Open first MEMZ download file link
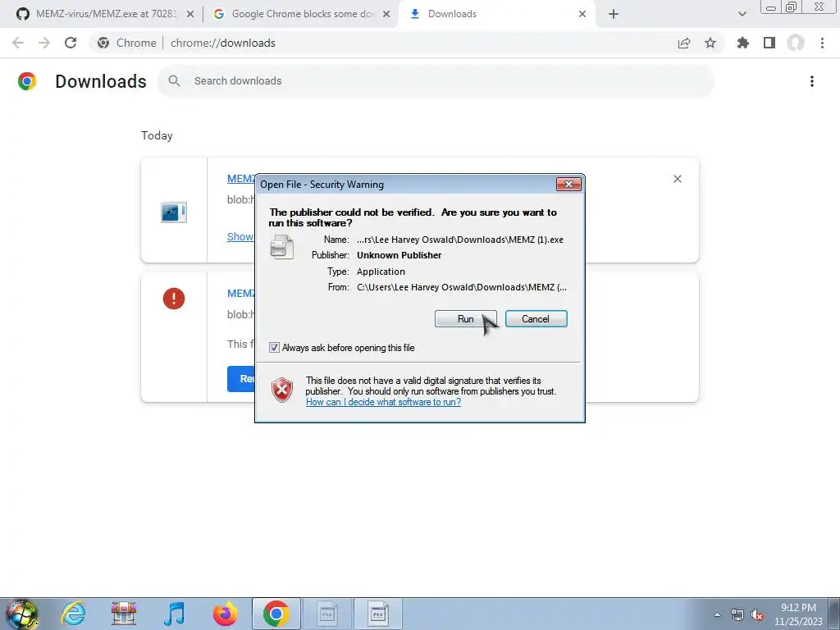Viewport: 840px width, 630px height. [x=240, y=179]
